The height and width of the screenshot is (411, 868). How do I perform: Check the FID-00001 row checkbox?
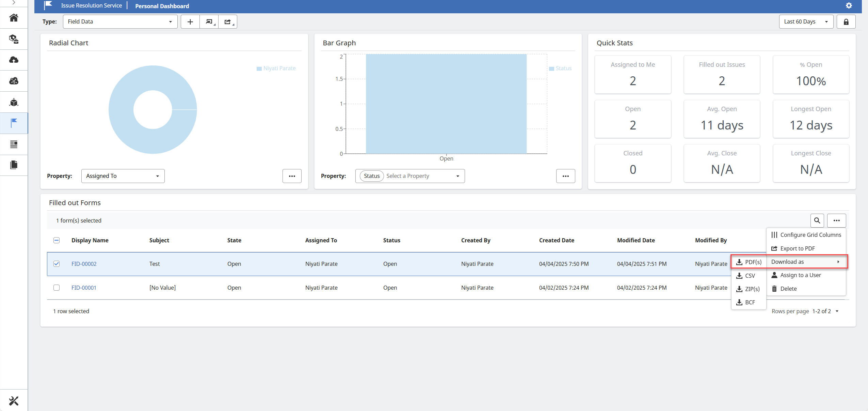(x=57, y=288)
